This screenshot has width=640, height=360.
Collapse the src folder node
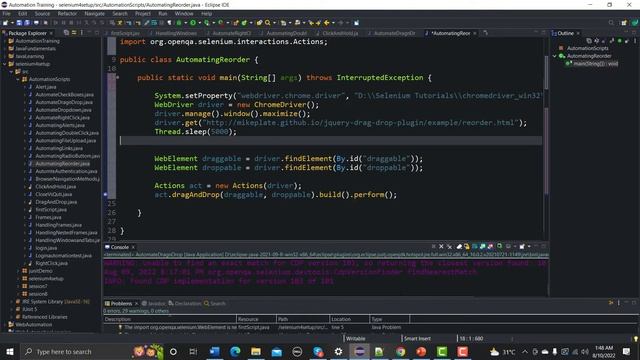click(11, 71)
